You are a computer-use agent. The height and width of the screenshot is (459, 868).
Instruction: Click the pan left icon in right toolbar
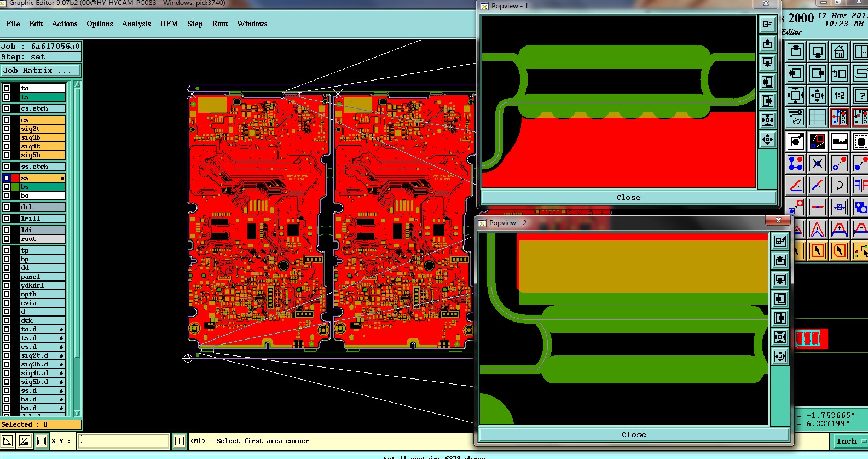(x=796, y=73)
